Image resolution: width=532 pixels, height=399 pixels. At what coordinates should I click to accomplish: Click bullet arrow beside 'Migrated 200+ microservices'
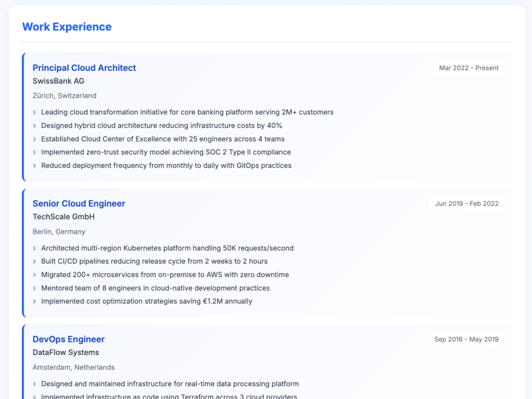point(35,275)
